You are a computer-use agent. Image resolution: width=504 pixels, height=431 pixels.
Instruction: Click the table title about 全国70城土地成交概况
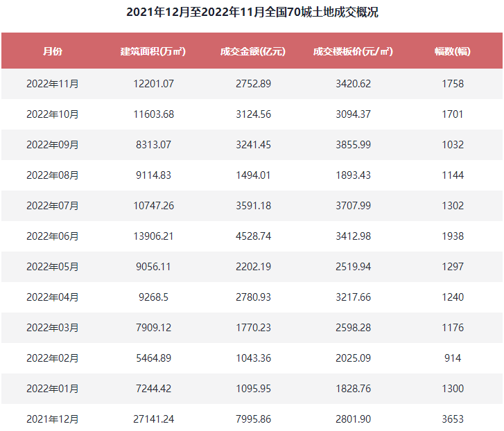252,12
